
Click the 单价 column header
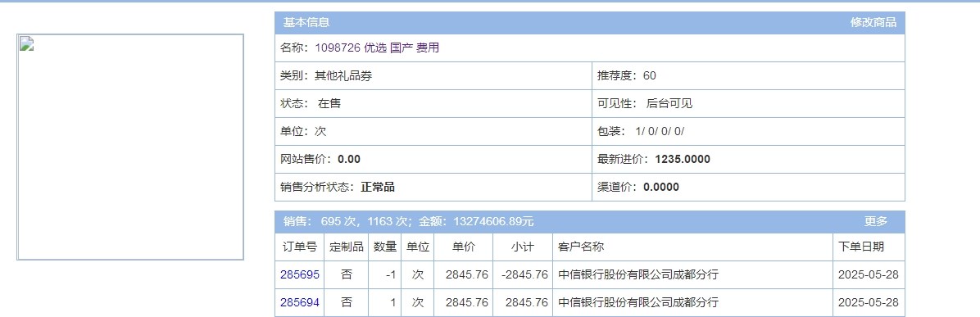tap(463, 247)
